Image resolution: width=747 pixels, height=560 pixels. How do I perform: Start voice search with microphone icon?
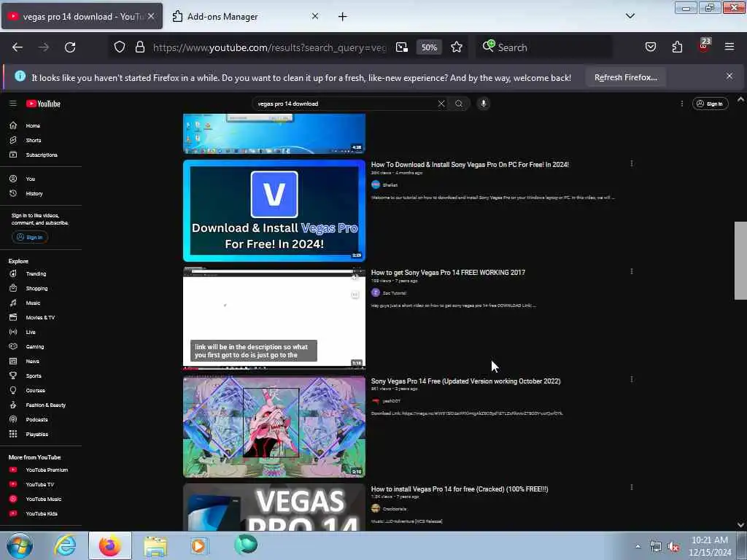(x=483, y=104)
